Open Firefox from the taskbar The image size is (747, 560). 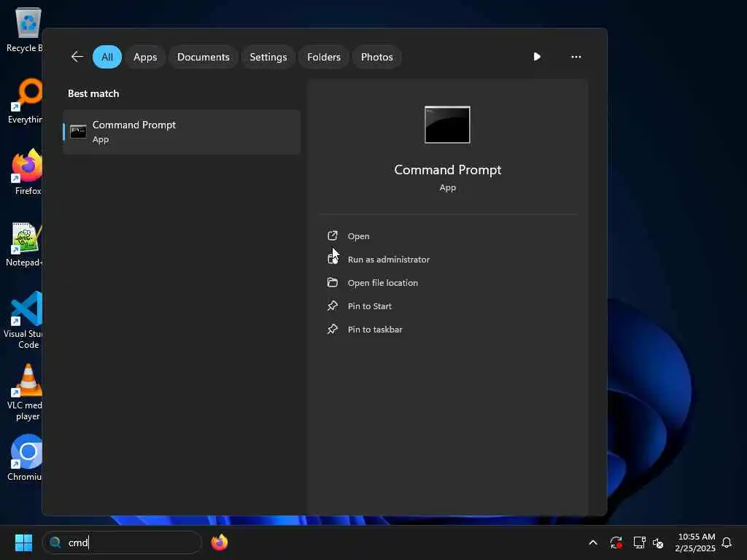219,542
